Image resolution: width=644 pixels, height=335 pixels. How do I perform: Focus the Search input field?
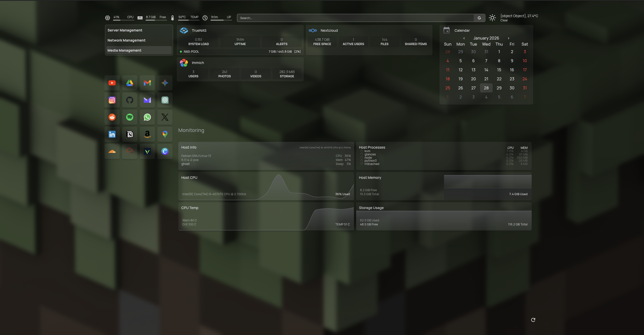(x=356, y=18)
